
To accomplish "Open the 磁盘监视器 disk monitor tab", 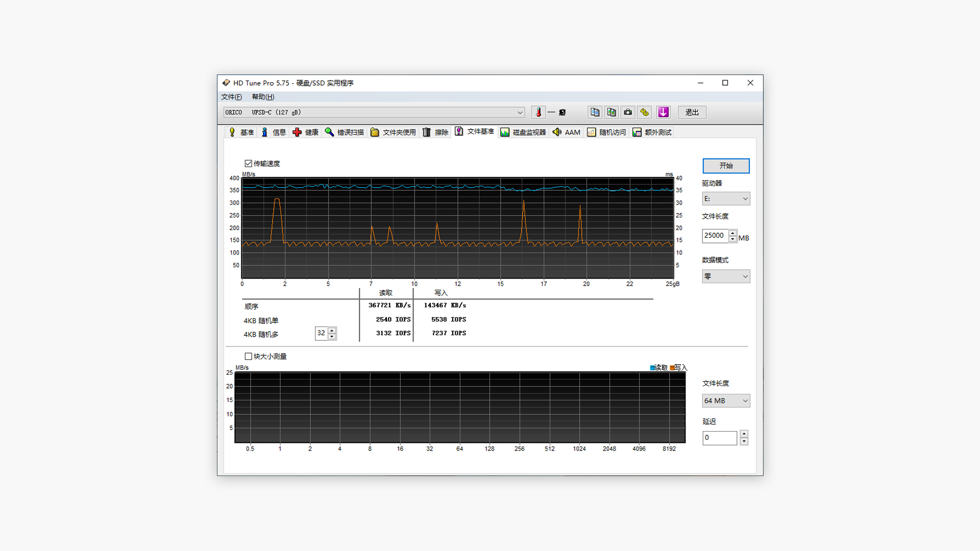I will click(523, 132).
